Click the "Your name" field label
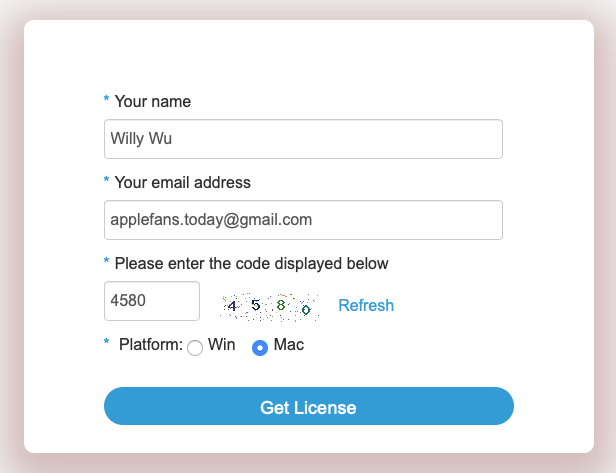 click(x=152, y=101)
